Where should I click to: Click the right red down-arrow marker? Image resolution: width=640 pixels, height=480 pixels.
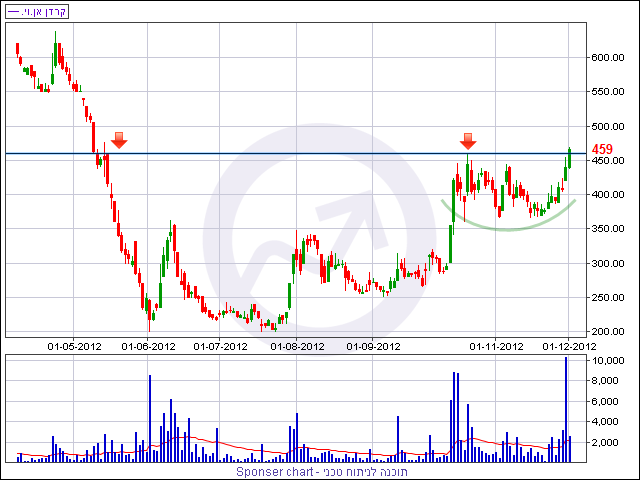[468, 141]
